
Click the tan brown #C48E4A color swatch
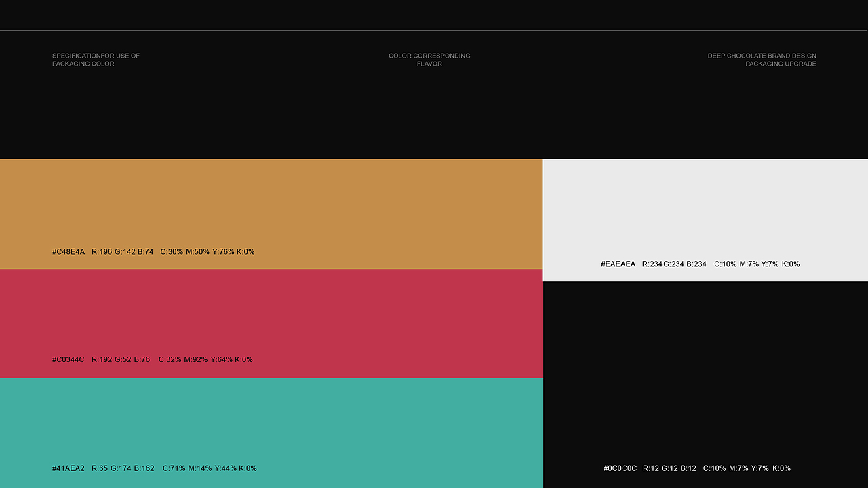[x=271, y=214]
